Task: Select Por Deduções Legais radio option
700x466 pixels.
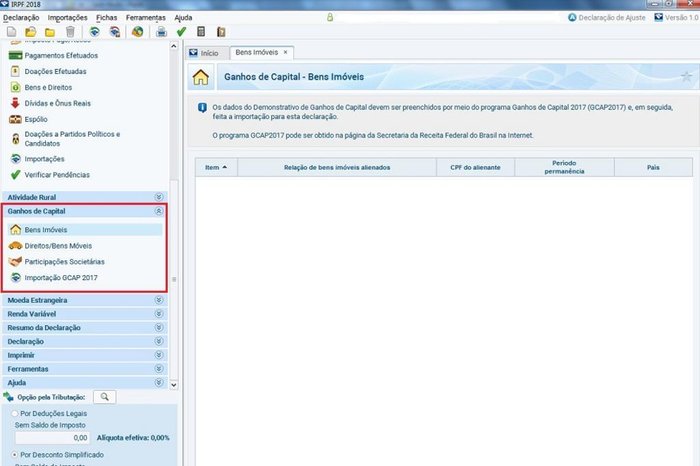Action: [15, 414]
